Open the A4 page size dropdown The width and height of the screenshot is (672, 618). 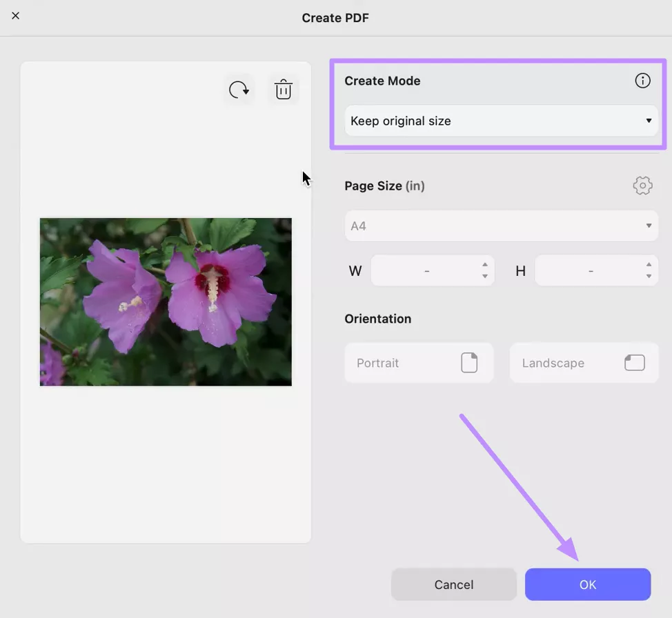point(500,226)
